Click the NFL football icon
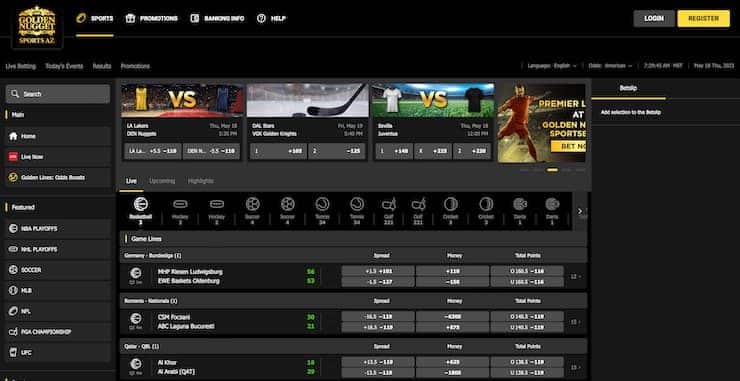The width and height of the screenshot is (740, 381). pyautogui.click(x=13, y=312)
